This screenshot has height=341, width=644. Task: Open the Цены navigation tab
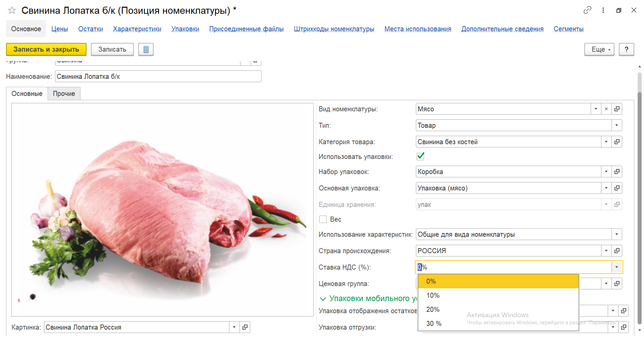(60, 29)
